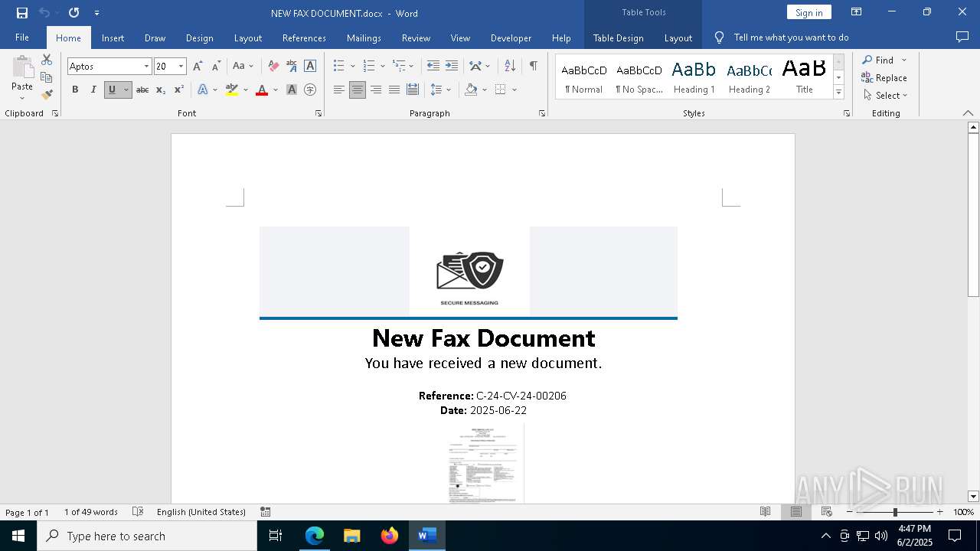The image size is (980, 551).
Task: Apply superscript formatting
Action: click(x=179, y=90)
